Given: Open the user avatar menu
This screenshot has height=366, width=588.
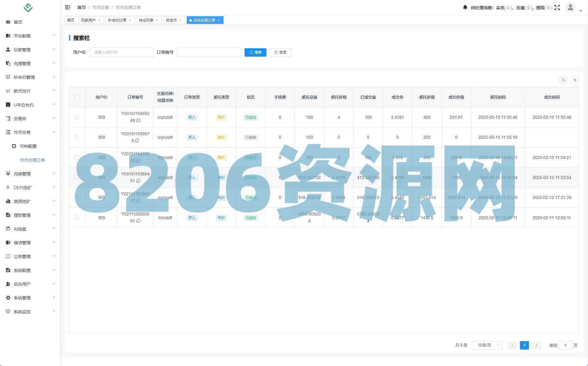Looking at the screenshot, I should [x=570, y=7].
